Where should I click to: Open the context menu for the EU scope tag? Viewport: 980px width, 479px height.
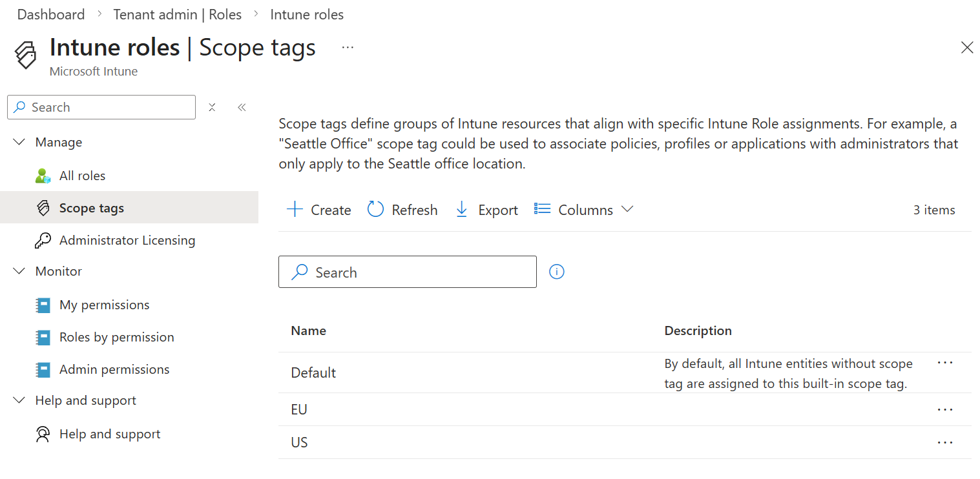945,409
